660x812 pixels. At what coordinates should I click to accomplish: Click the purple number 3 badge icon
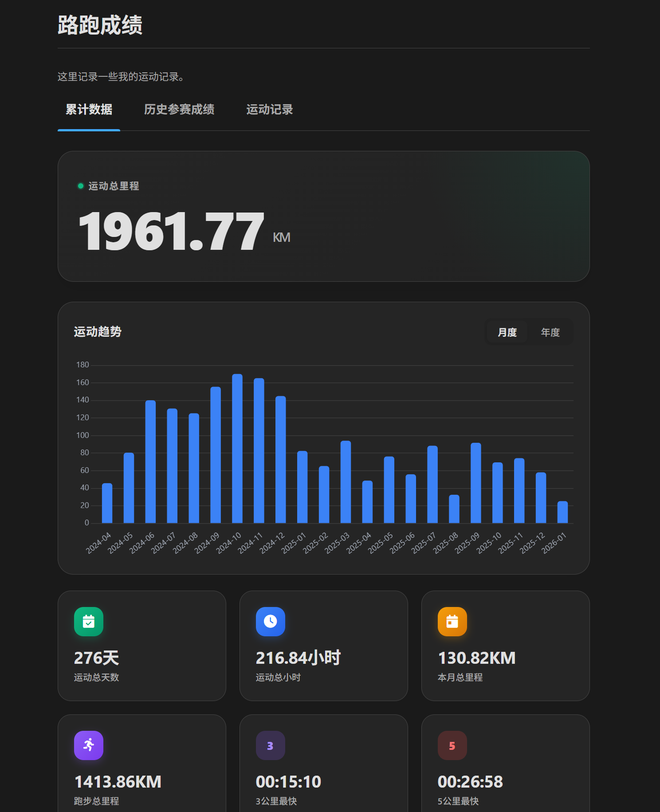tap(271, 745)
